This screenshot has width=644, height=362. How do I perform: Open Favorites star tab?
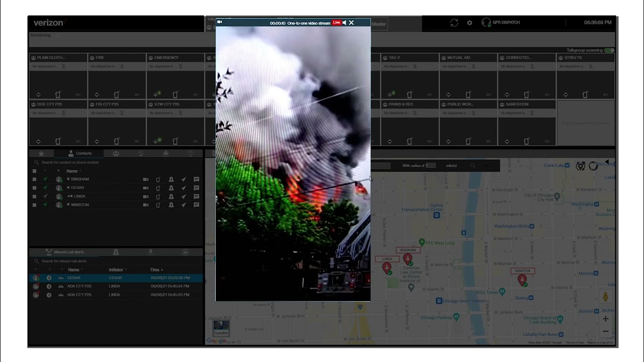point(41,153)
